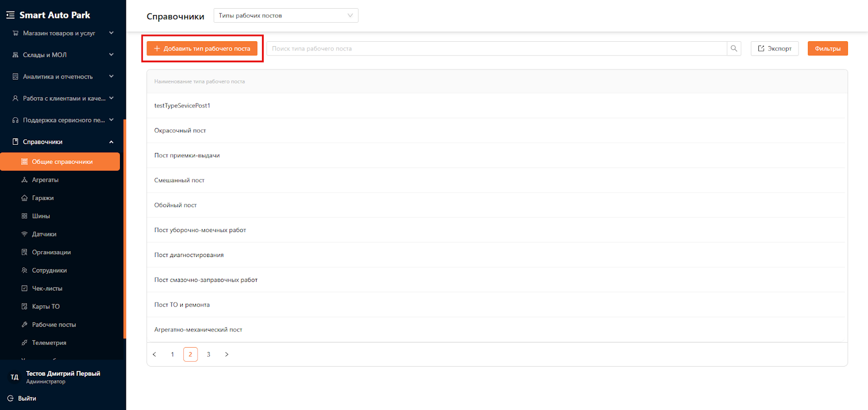
Task: Click the Телеметрия icon in sidebar
Action: (24, 343)
